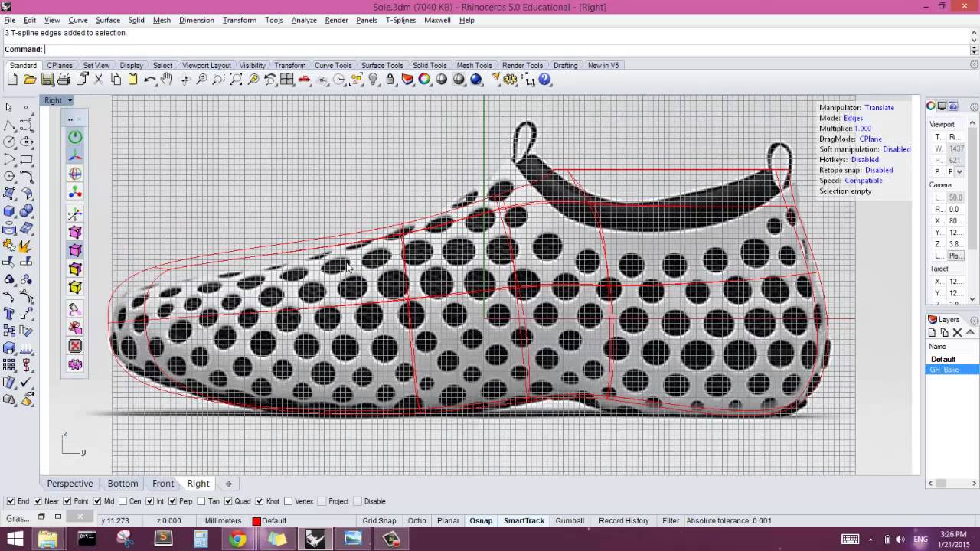This screenshot has height=551, width=980.
Task: Change T-Splines Mode value Edges
Action: (853, 119)
